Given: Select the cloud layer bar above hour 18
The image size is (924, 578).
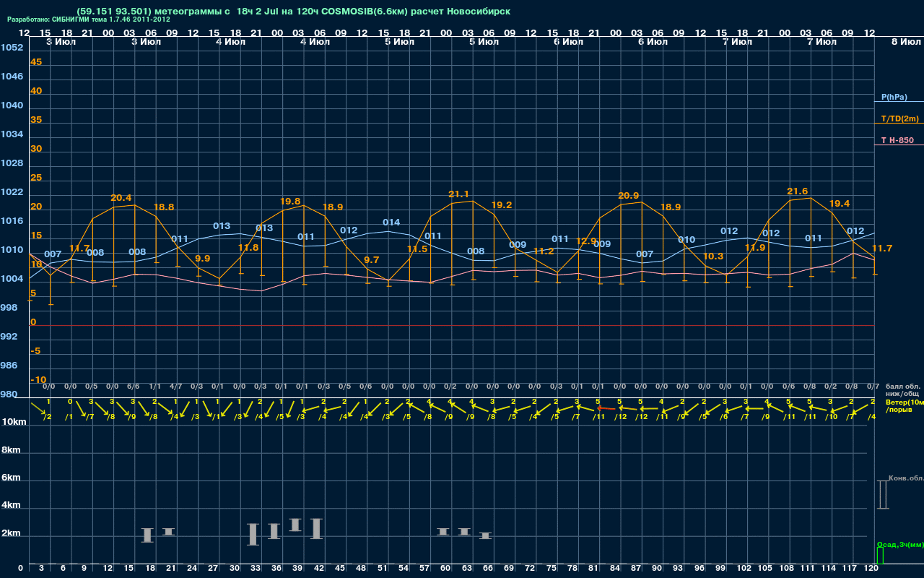Looking at the screenshot, I should pyautogui.click(x=147, y=535).
